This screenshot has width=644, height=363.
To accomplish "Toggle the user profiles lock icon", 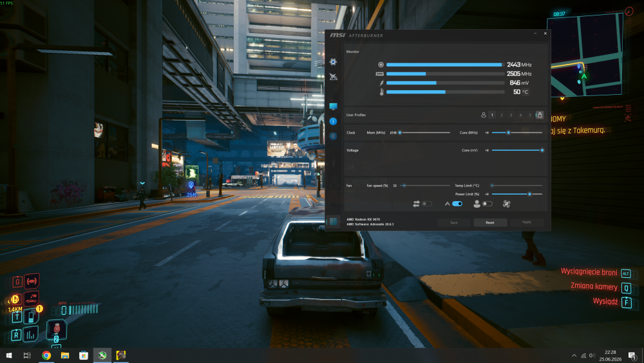I will pos(540,115).
